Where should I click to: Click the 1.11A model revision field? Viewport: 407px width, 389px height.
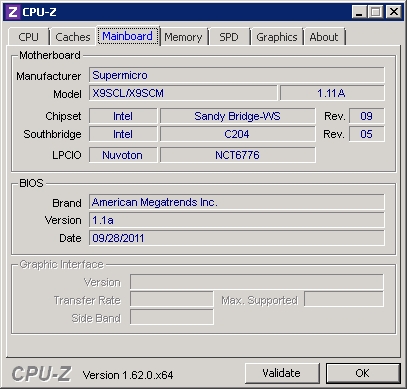tap(332, 93)
